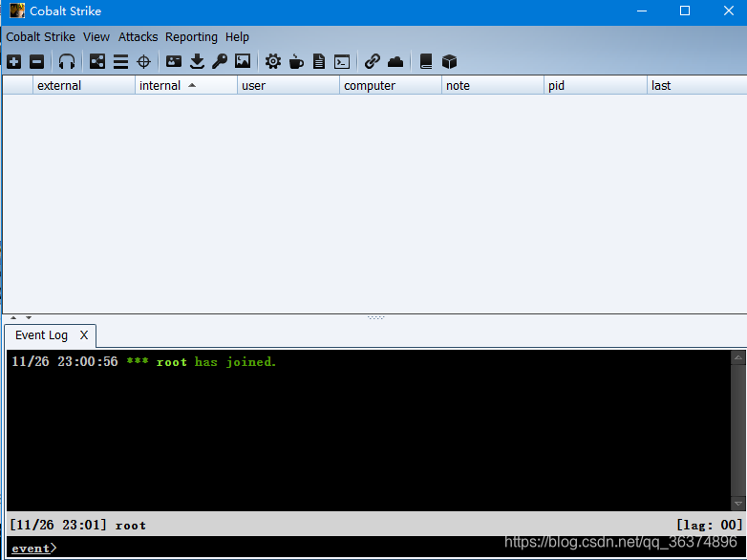Screen dimensions: 747x560
Task: Click the gear icon to generate Windows executable
Action: click(273, 61)
